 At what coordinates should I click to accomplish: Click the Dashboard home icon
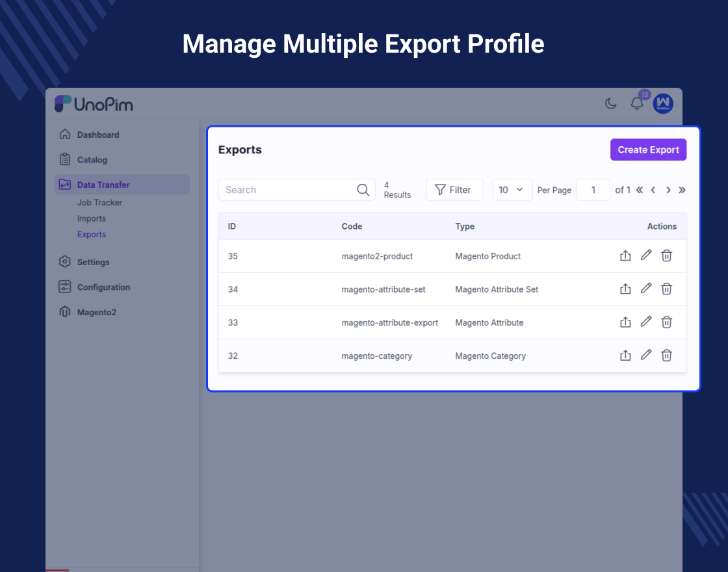(65, 134)
